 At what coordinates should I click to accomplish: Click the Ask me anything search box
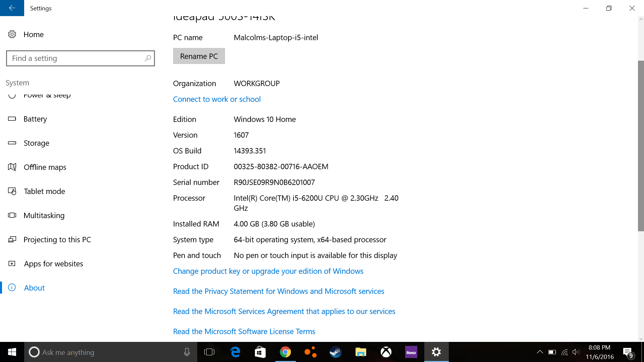point(111,352)
